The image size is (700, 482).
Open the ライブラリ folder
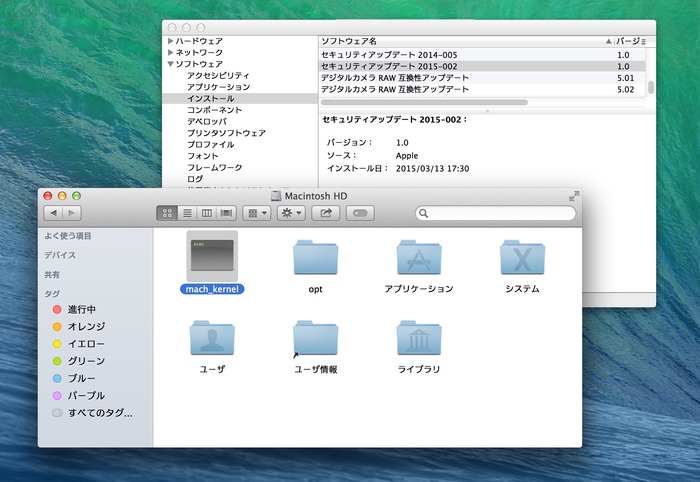(419, 337)
